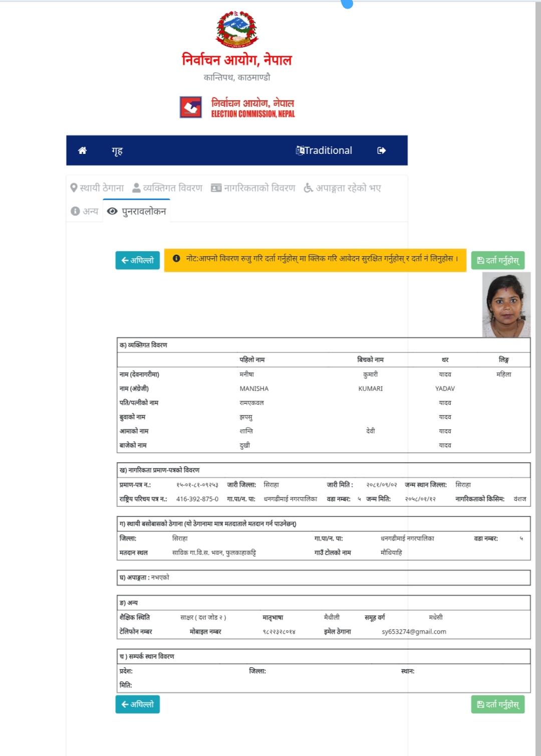Click the Nepal government emblem
Viewport: 541px width, 756px height.
point(237,29)
